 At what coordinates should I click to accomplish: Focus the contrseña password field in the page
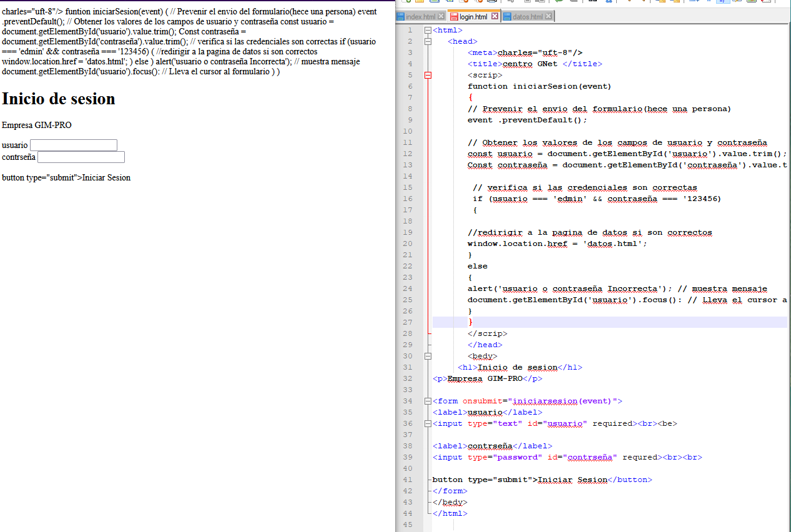pos(81,157)
